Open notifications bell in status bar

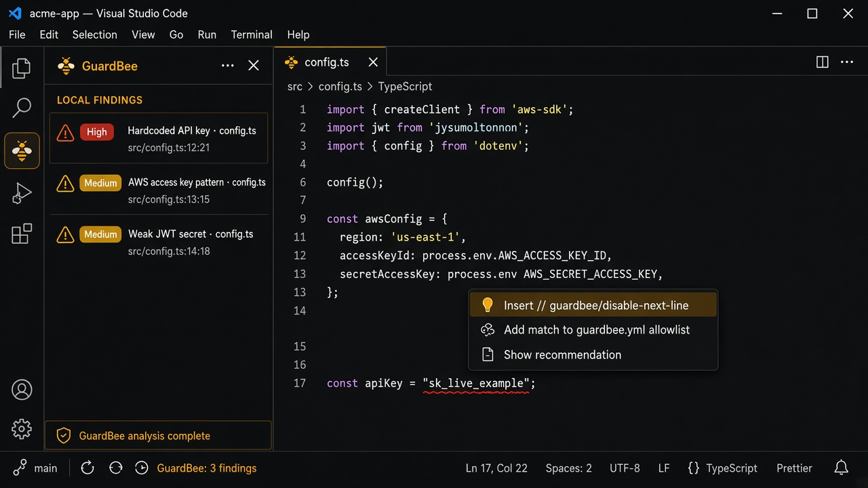[842, 468]
